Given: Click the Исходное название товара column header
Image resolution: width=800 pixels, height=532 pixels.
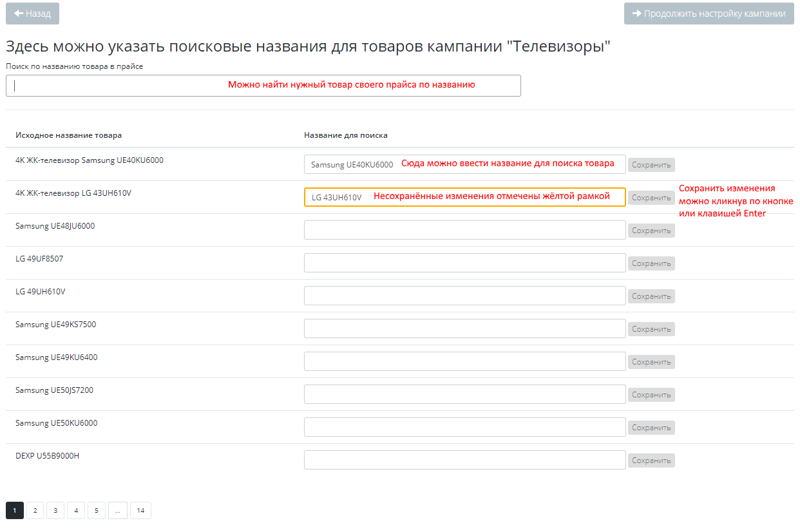Looking at the screenshot, I should [69, 135].
